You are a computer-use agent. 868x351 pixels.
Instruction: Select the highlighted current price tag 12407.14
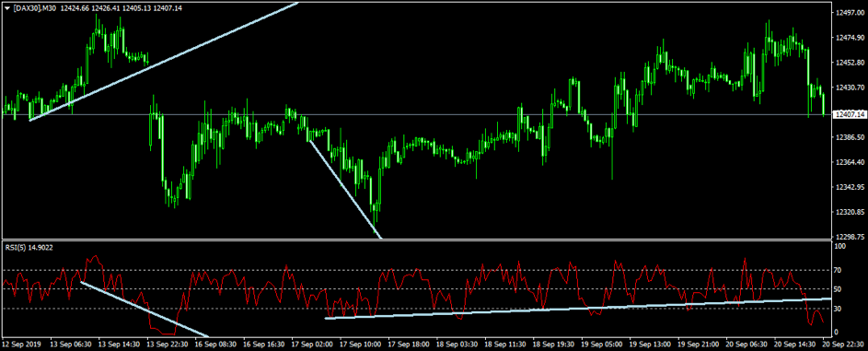[x=850, y=114]
